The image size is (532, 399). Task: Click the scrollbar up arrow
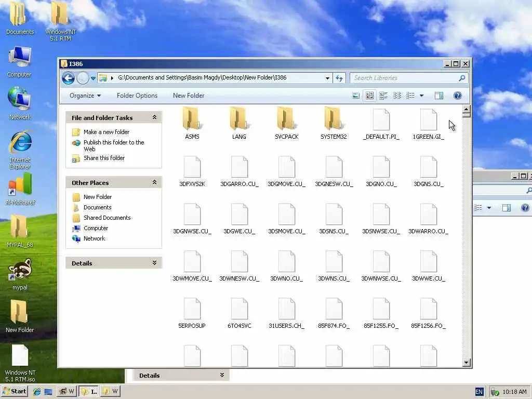(466, 110)
